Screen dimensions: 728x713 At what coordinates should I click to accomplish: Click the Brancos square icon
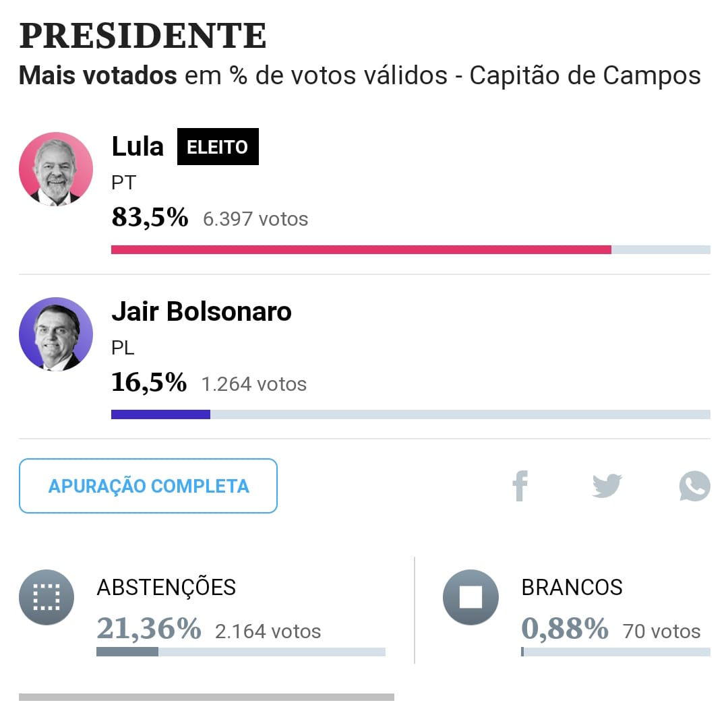click(x=471, y=597)
